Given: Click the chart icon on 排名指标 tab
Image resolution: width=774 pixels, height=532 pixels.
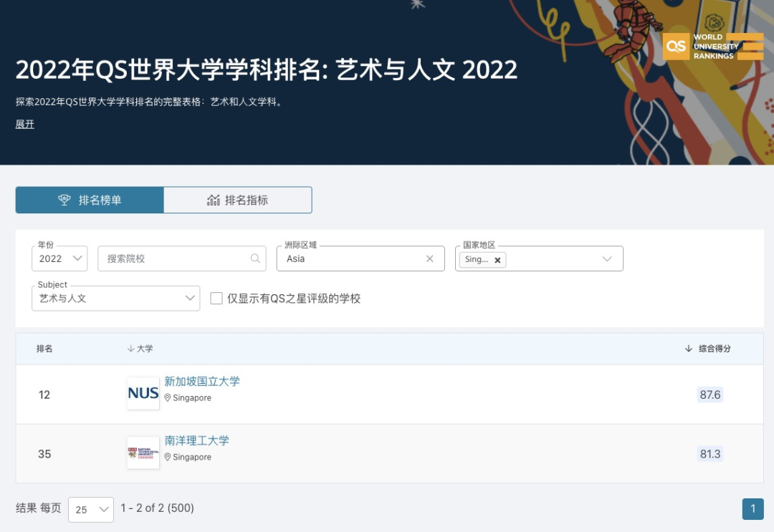Looking at the screenshot, I should point(214,200).
